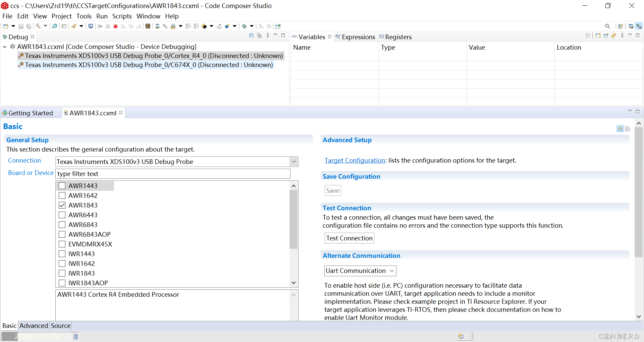This screenshot has width=644, height=342.
Task: Click the New file toolbar icon
Action: pyautogui.click(x=6, y=26)
